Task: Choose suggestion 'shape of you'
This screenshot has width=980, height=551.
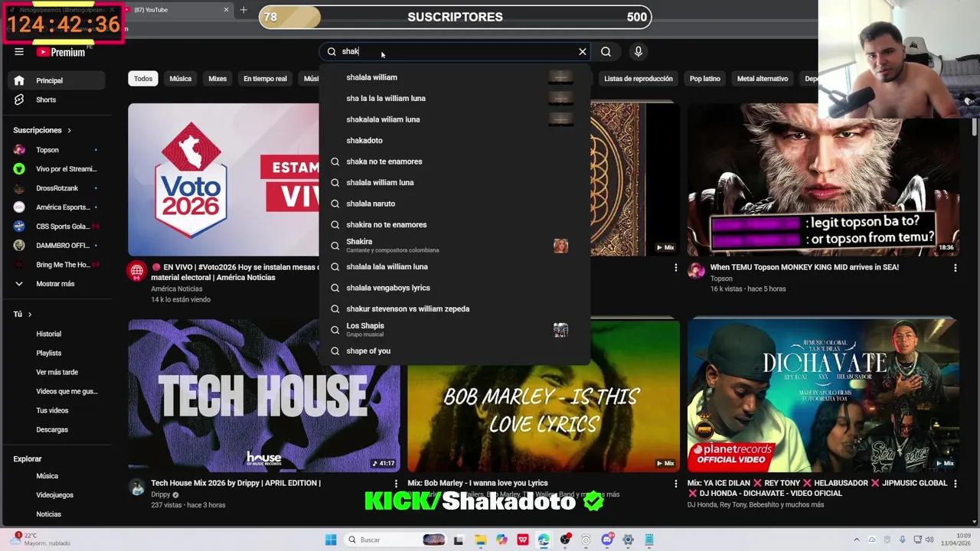Action: [456, 350]
